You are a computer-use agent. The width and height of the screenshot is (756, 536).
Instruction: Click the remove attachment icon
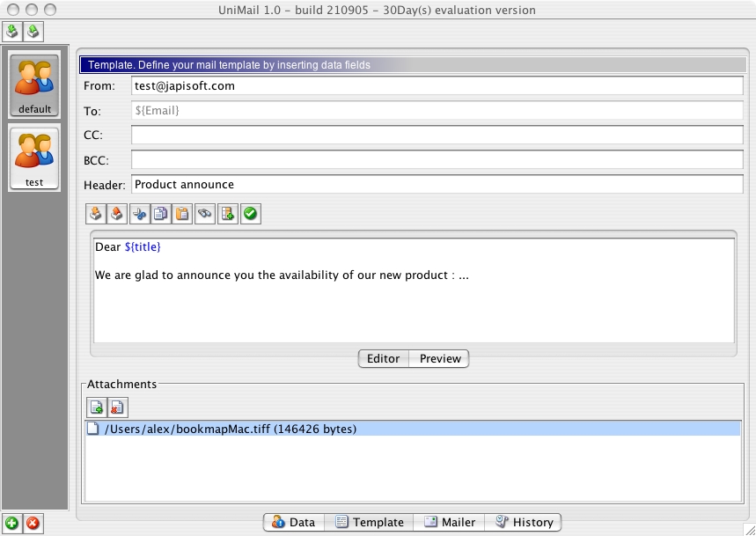[117, 408]
